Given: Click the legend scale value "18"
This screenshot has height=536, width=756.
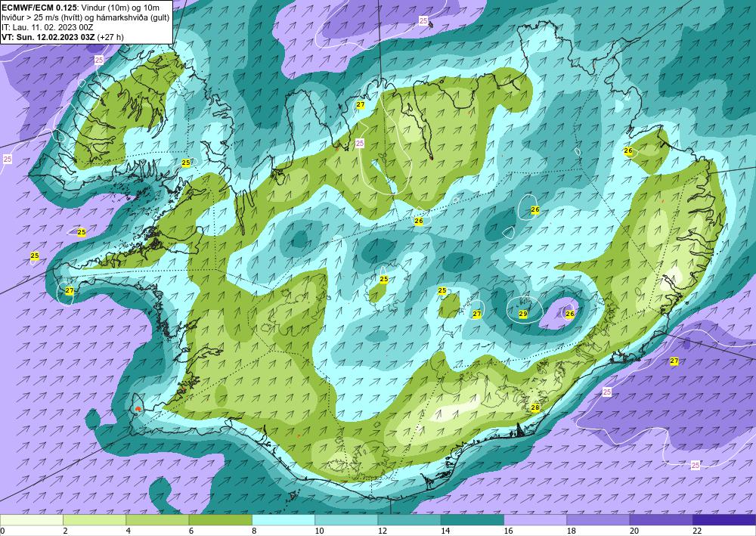Looking at the screenshot, I should click(571, 531).
